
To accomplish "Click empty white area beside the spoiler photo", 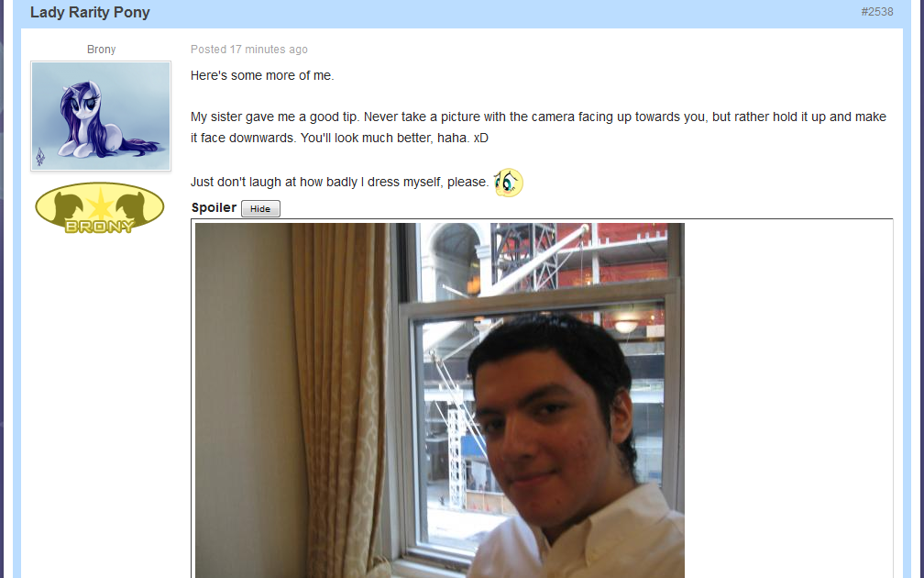I will (788, 400).
